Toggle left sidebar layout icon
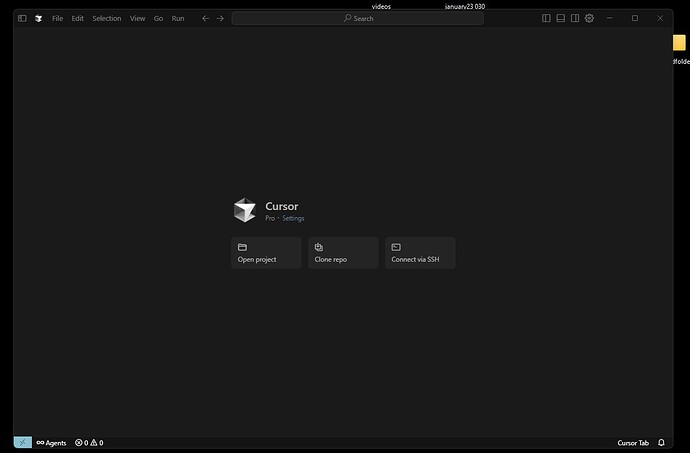 click(546, 18)
